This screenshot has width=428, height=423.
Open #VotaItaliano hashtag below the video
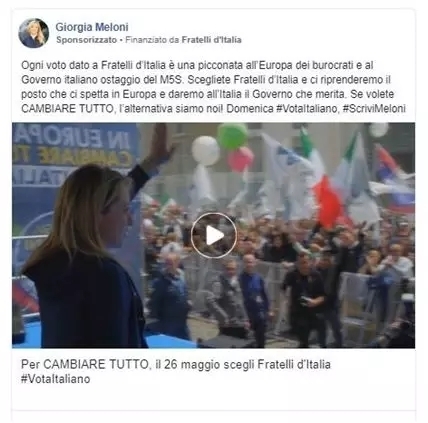click(55, 379)
